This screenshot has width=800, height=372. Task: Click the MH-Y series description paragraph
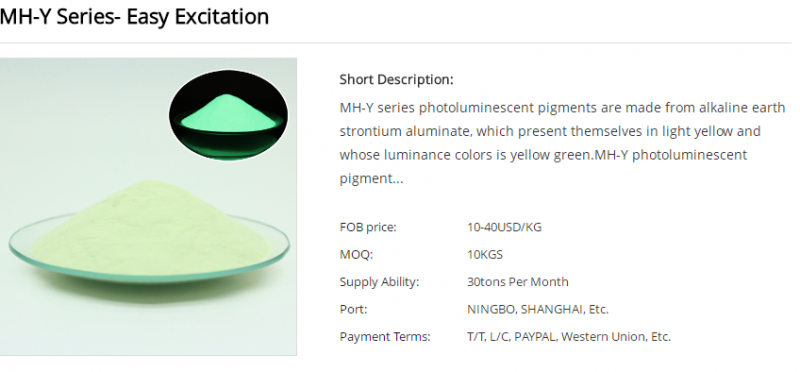pyautogui.click(x=562, y=143)
